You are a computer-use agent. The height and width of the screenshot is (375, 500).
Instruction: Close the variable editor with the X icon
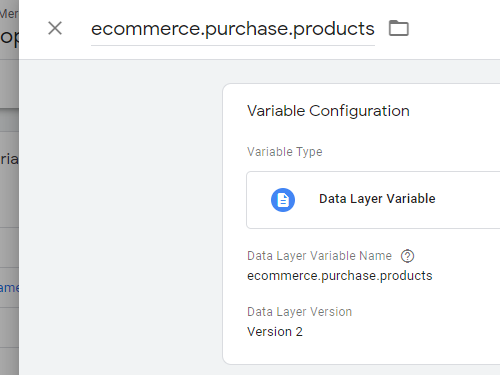[x=55, y=28]
